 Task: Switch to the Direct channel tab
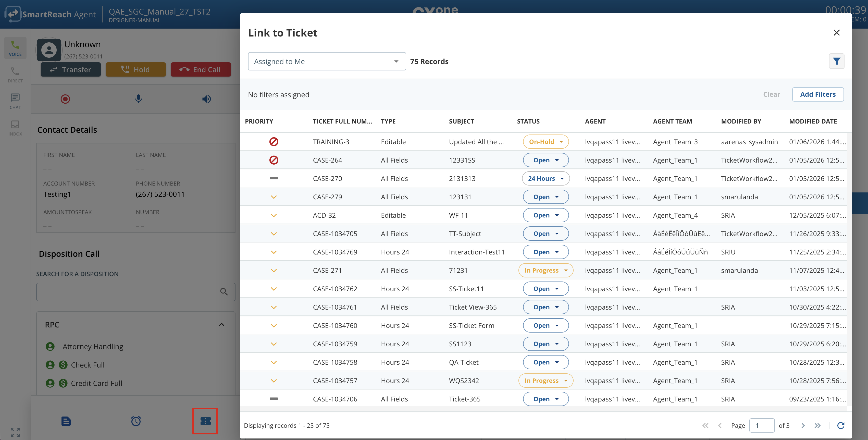point(15,75)
